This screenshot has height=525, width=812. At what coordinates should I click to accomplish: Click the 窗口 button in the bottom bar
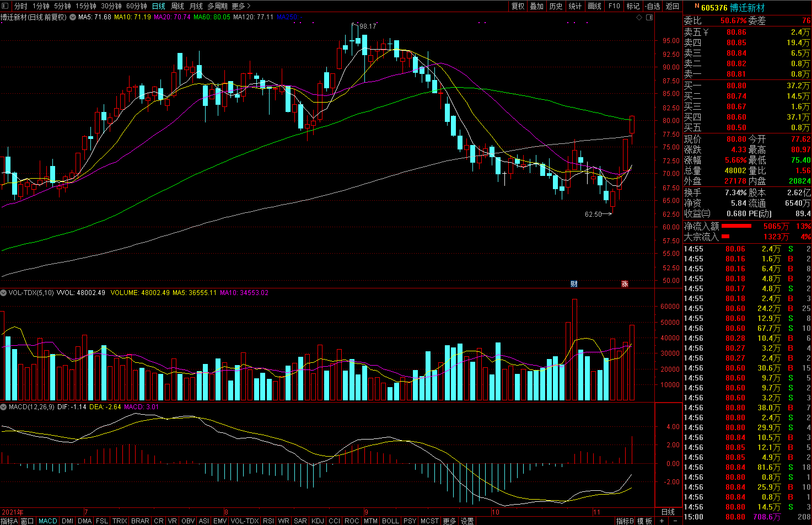click(x=28, y=521)
